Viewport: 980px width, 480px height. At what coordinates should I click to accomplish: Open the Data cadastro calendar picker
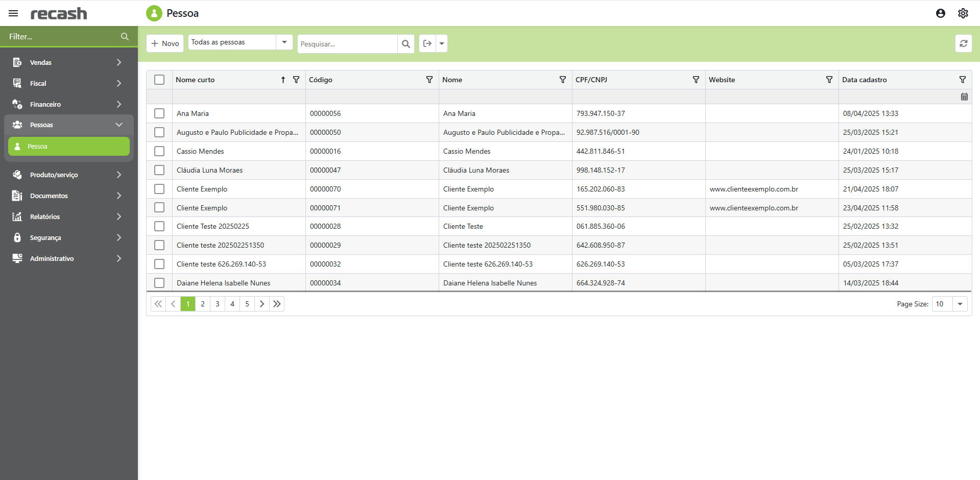click(x=964, y=97)
